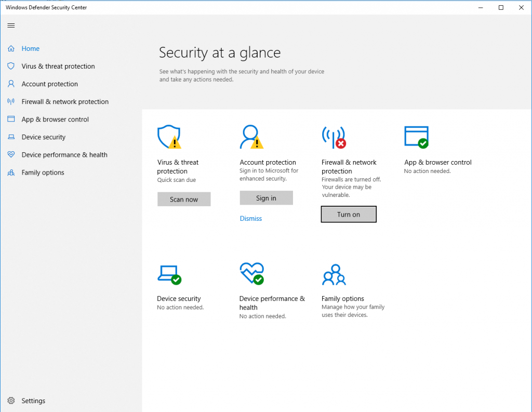The width and height of the screenshot is (532, 412).
Task: Click the 'Security at a glance' heading
Action: 220,52
